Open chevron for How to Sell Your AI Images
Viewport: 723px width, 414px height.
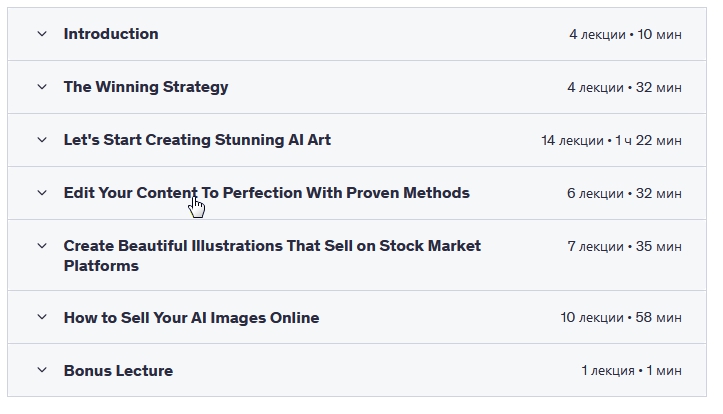[x=42, y=318]
